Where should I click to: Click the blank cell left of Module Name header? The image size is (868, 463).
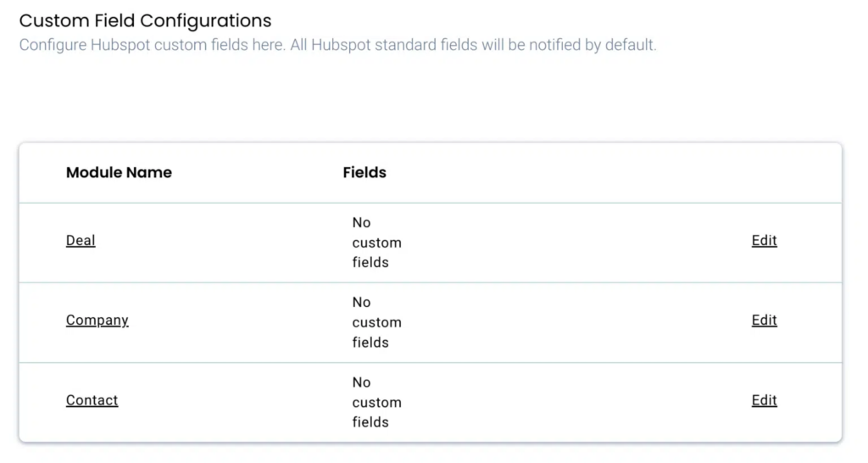pos(42,172)
